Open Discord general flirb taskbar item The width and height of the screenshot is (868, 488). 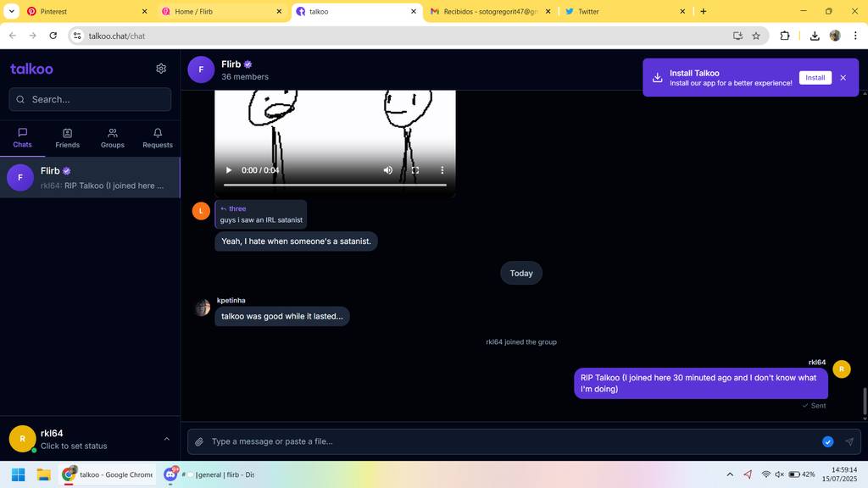209,474
